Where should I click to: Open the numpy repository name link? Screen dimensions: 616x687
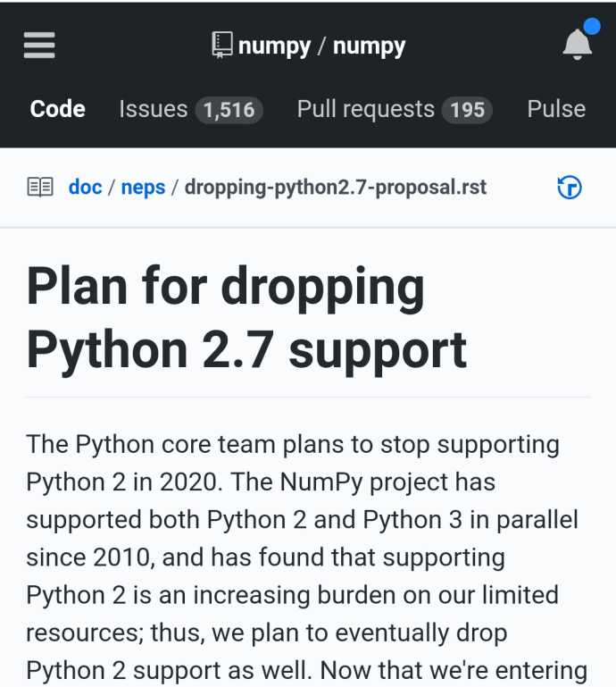(x=369, y=46)
